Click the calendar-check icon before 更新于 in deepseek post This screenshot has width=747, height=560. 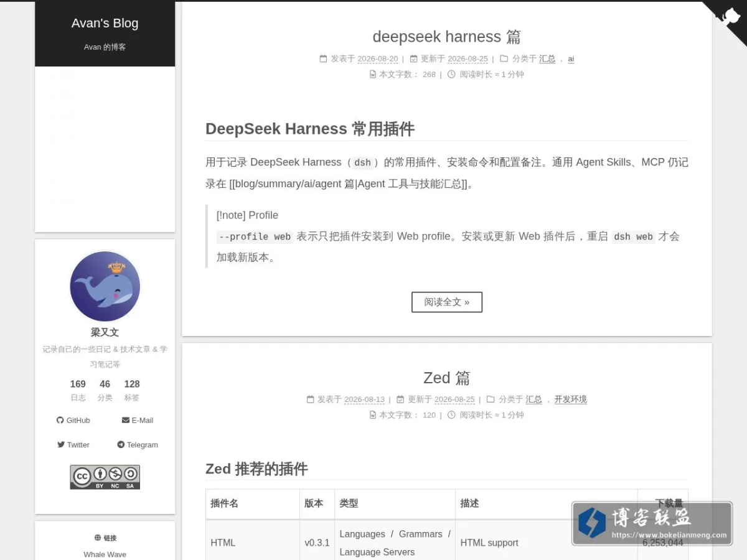pos(413,59)
